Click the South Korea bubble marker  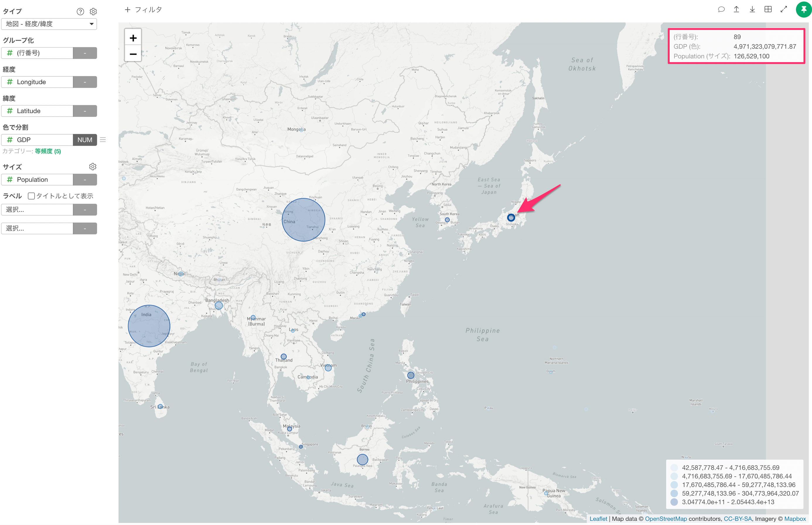tap(447, 220)
